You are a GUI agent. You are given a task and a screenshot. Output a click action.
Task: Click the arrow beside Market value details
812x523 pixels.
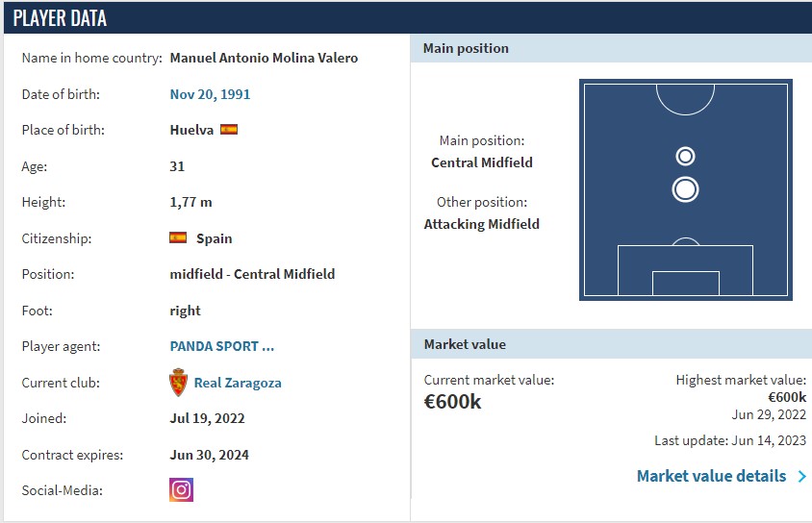pos(801,476)
